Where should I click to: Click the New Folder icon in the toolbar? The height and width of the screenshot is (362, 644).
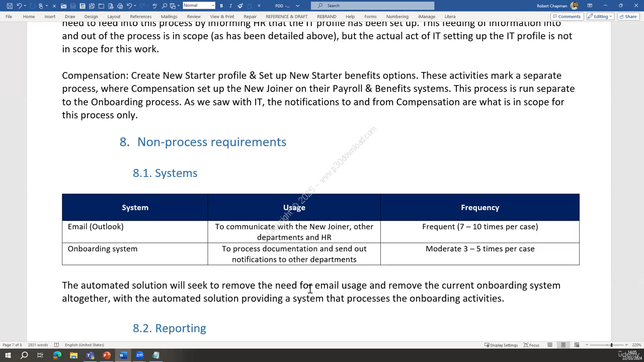coord(101,6)
